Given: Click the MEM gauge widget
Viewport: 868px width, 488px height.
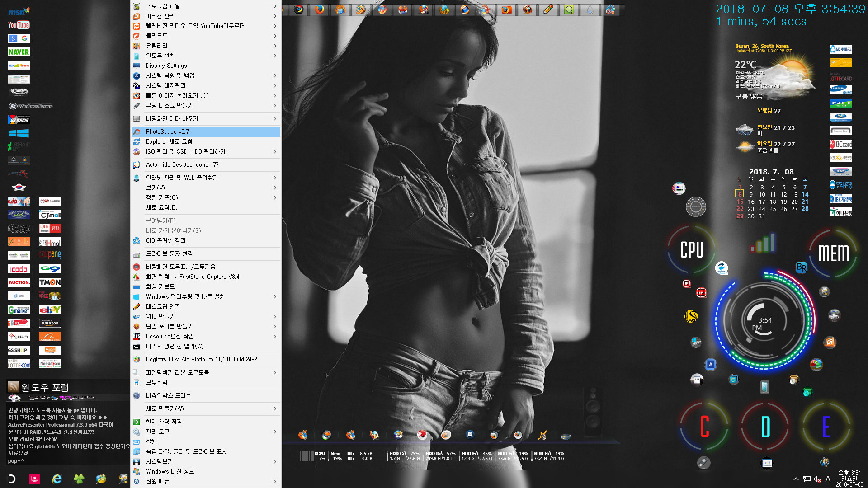Looking at the screenshot, I should 833,253.
